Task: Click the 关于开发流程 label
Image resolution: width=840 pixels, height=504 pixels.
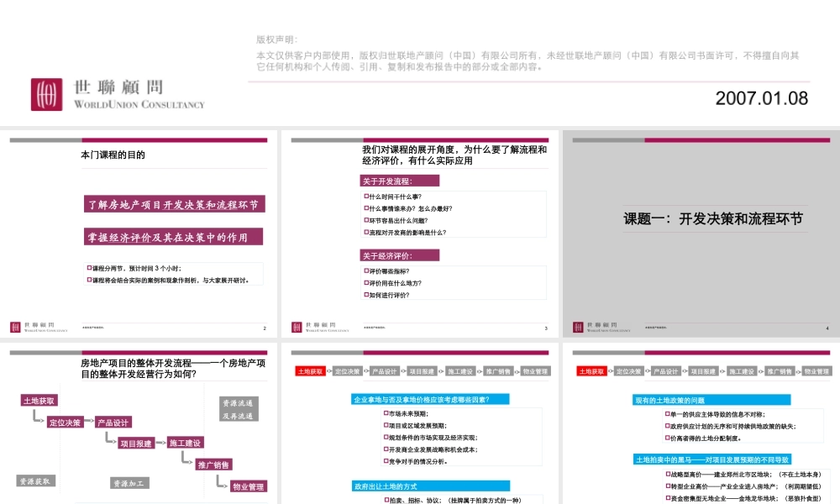Action: pyautogui.click(x=400, y=181)
